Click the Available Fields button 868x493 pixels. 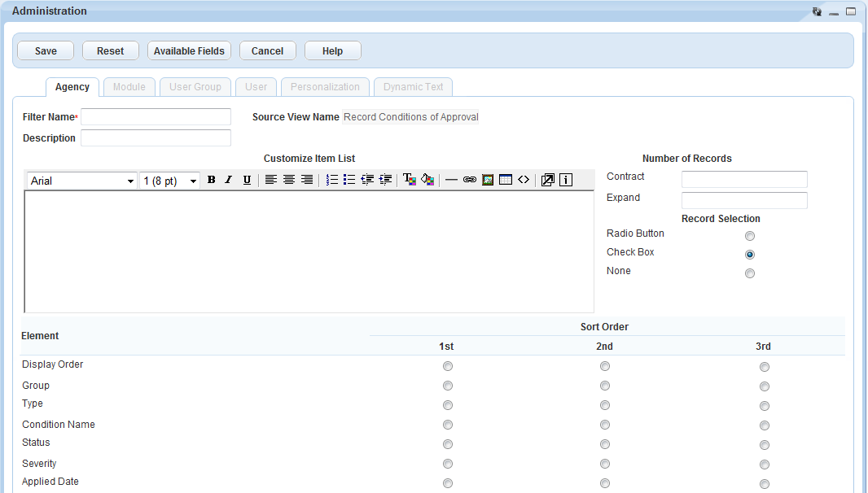[189, 50]
